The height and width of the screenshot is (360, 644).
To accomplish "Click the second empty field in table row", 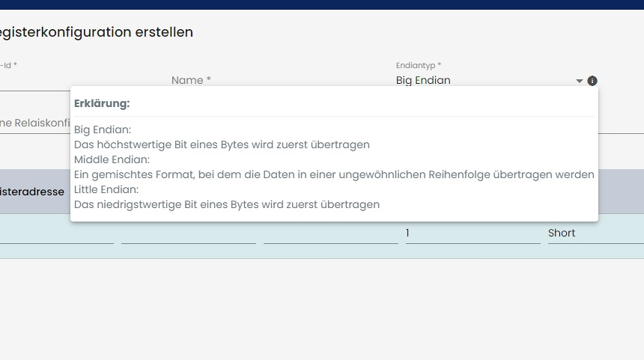I will (188, 234).
